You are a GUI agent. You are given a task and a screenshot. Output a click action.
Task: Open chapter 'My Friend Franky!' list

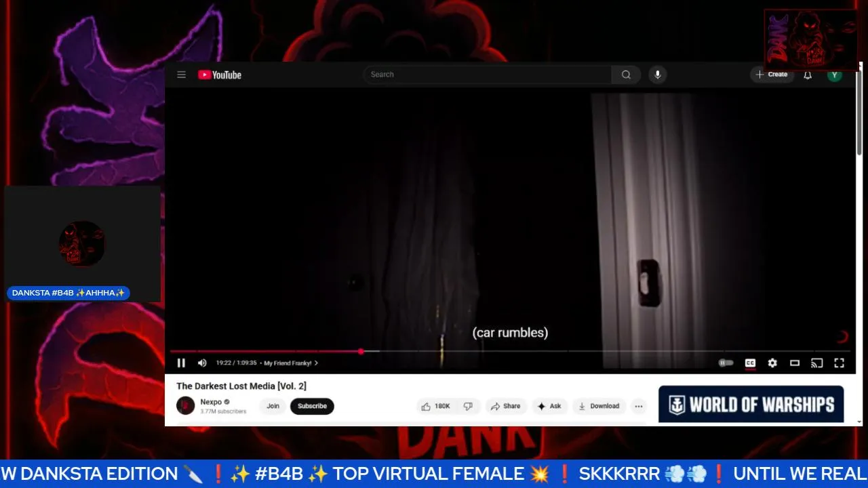pos(291,363)
